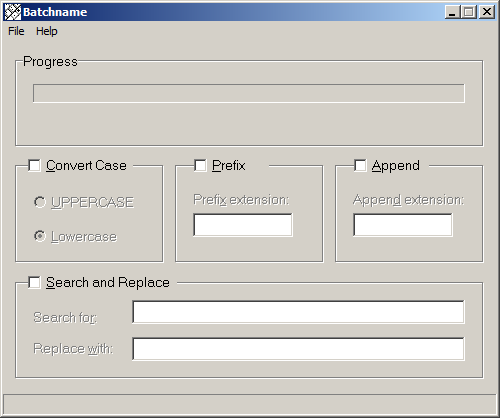Viewport: 500px width, 418px height.
Task: Minimize the Batchname window
Action: coord(452,12)
